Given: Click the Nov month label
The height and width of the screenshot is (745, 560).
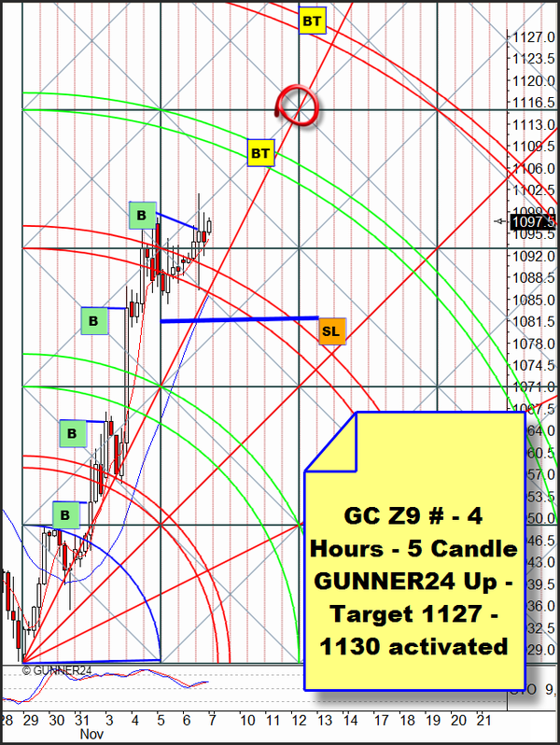Looking at the screenshot, I should coord(91,735).
